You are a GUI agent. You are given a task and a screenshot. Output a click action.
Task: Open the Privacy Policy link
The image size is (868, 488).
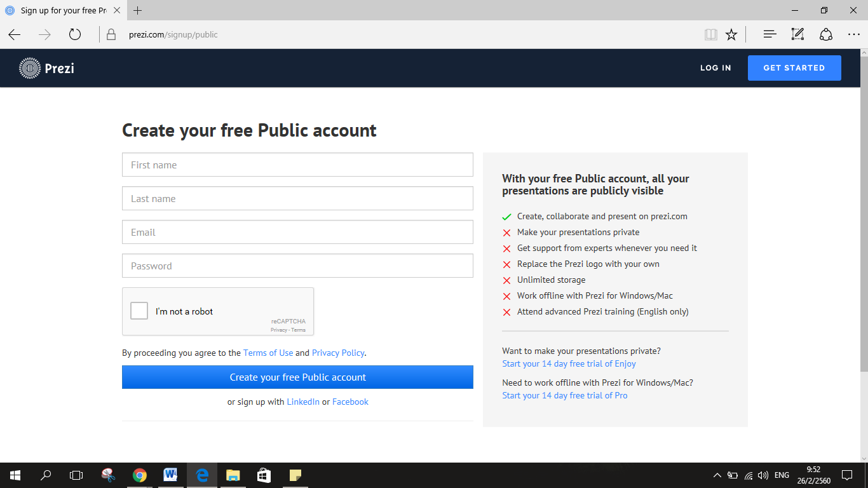(x=338, y=353)
